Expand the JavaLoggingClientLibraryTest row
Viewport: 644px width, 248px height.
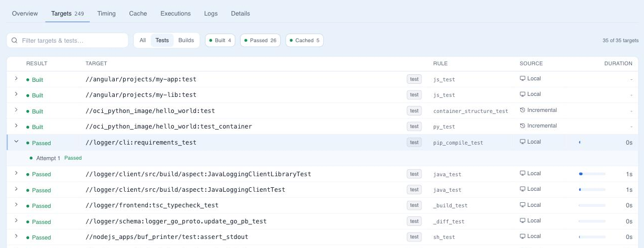click(16, 173)
